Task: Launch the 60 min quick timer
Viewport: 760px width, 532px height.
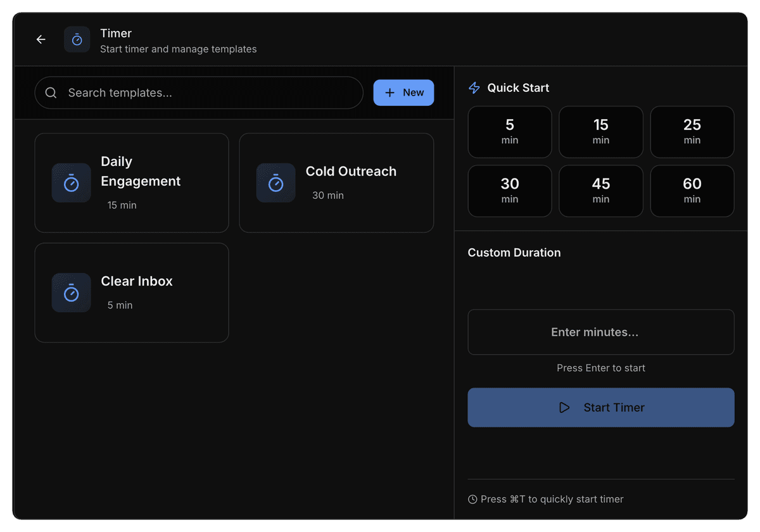Action: pyautogui.click(x=692, y=191)
